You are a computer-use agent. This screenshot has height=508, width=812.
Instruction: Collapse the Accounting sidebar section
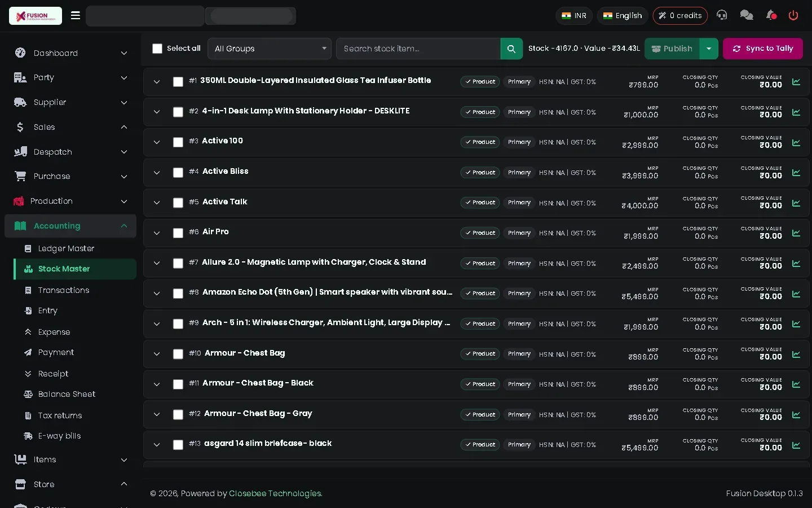click(70, 226)
